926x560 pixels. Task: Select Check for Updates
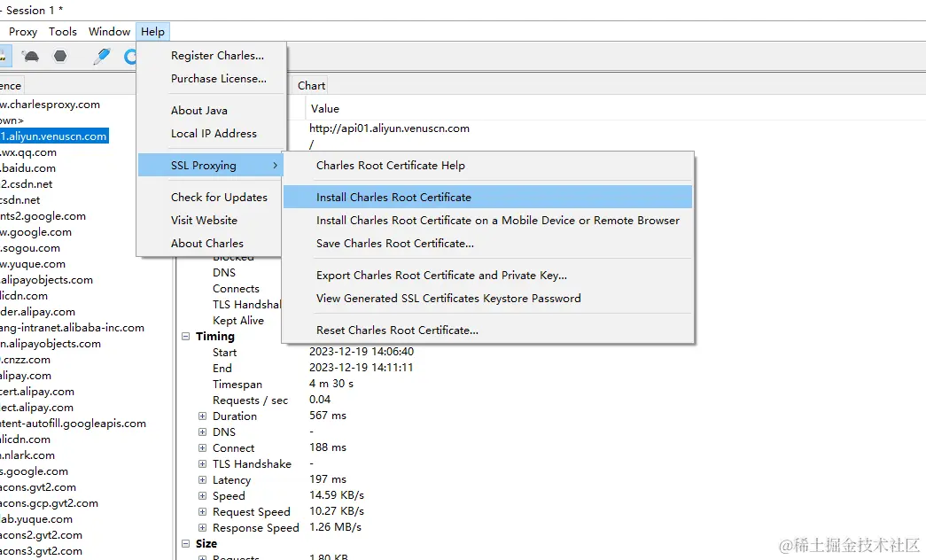[219, 198]
